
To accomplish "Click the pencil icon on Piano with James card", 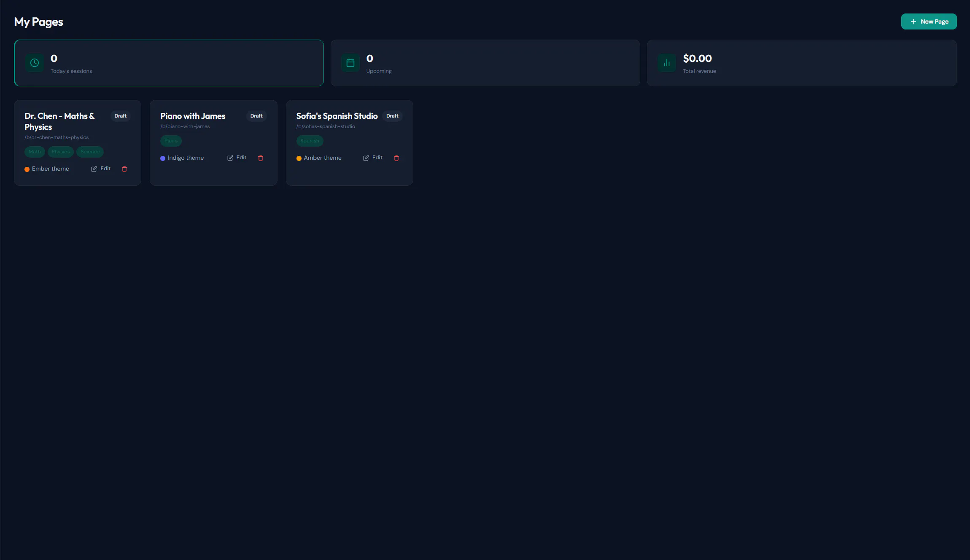I will (230, 158).
